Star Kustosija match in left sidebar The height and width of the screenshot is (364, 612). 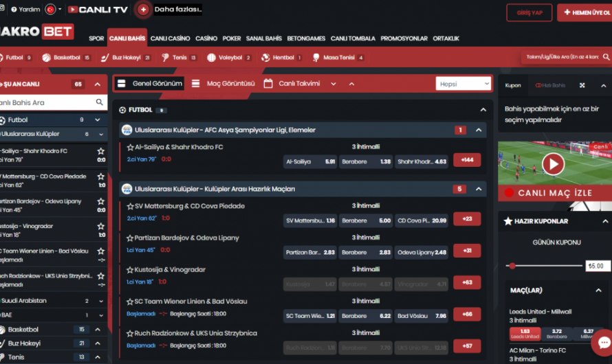coord(101,226)
